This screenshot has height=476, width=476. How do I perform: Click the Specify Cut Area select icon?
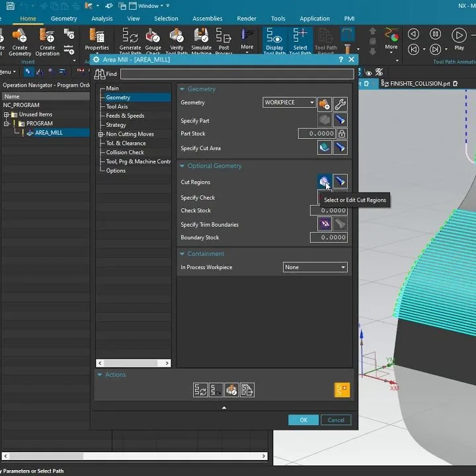click(x=324, y=148)
